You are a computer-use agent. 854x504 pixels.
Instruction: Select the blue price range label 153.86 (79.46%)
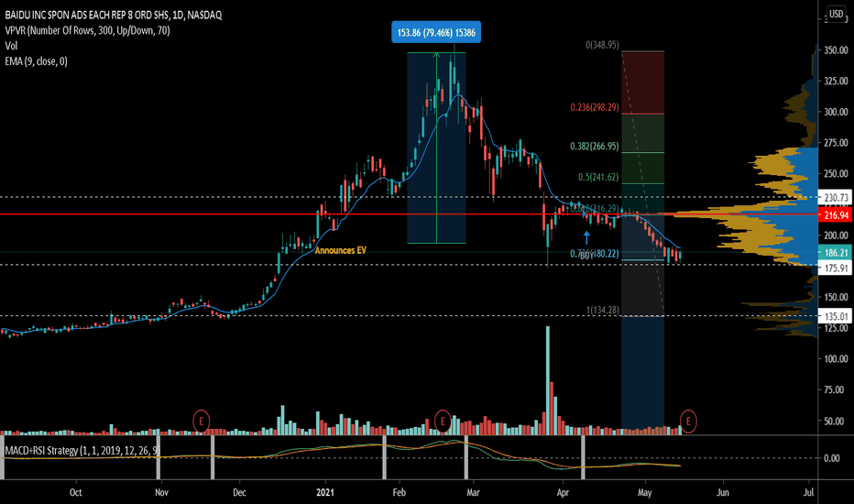(x=436, y=33)
